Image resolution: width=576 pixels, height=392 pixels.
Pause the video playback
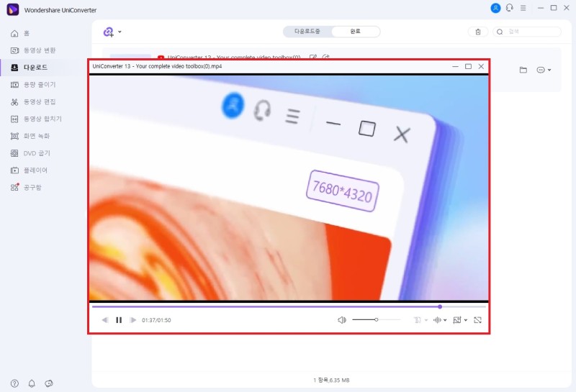[x=119, y=320]
